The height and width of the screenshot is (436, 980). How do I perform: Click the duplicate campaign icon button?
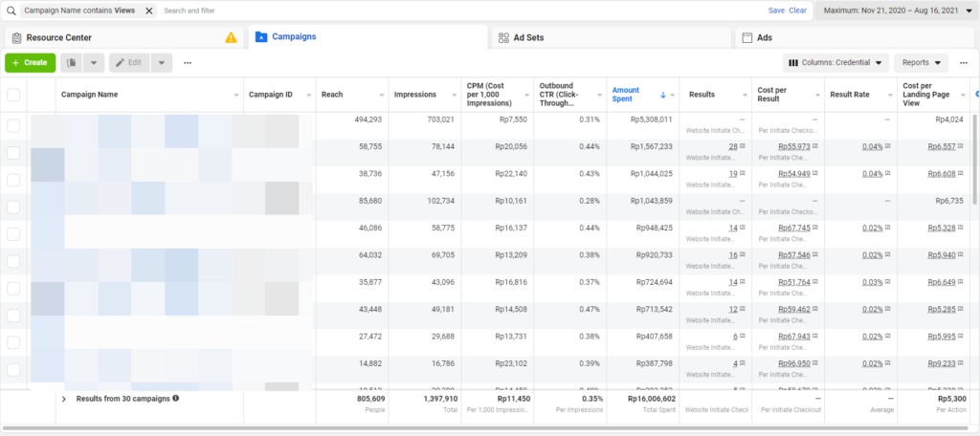tap(72, 62)
